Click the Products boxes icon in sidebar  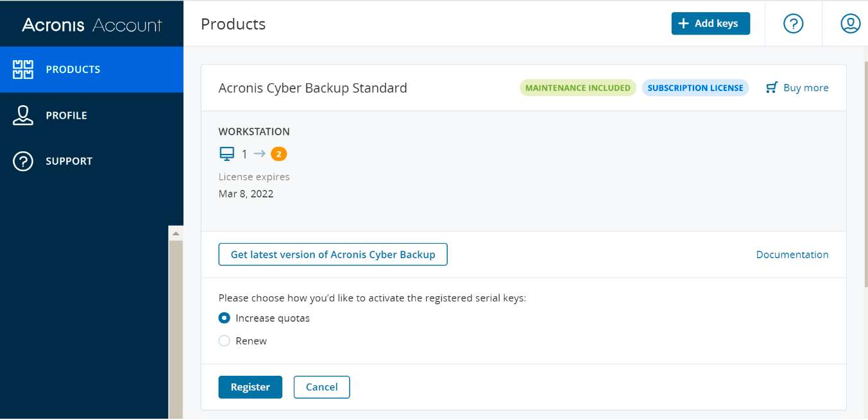pos(23,69)
